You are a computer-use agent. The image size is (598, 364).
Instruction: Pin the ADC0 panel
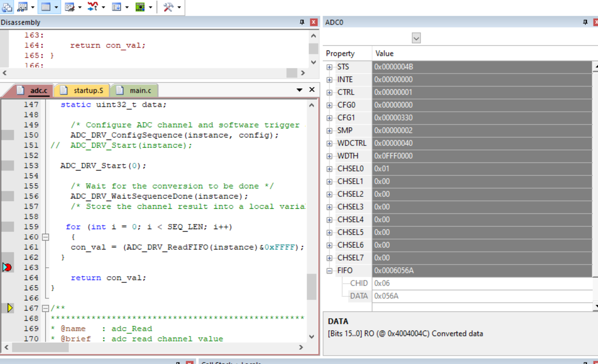click(585, 22)
